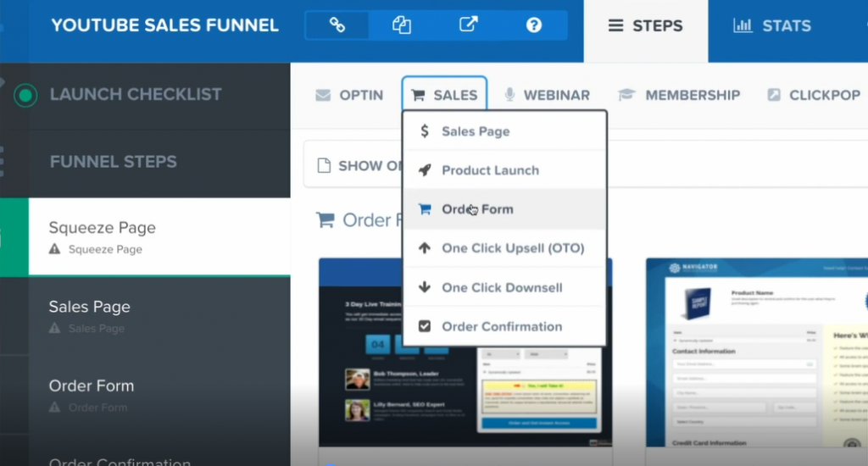Switch to the STATS tab
This screenshot has width=868, height=466.
pos(773,26)
